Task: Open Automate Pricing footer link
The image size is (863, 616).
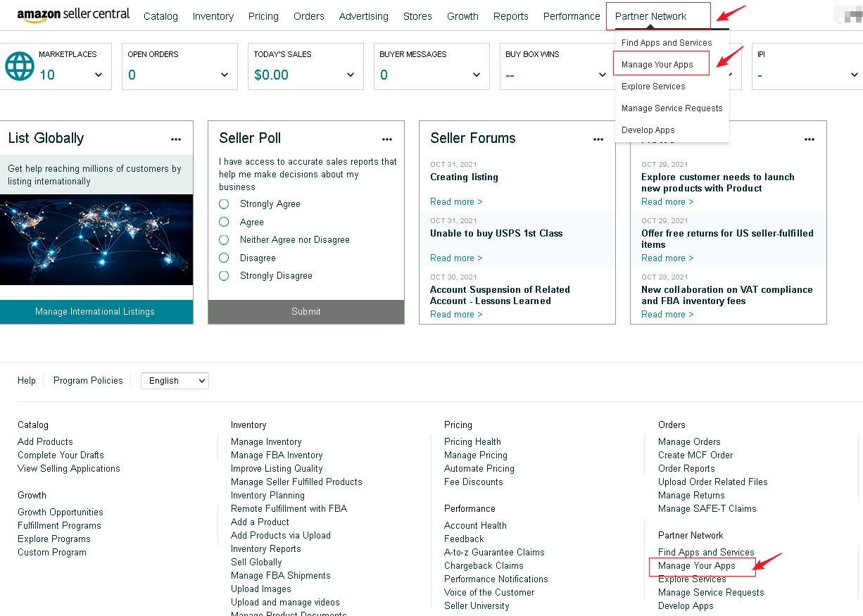Action: click(x=479, y=468)
